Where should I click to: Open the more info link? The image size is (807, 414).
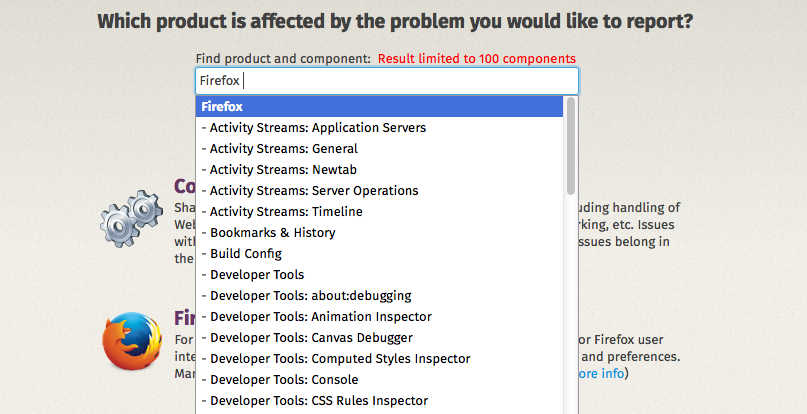601,373
